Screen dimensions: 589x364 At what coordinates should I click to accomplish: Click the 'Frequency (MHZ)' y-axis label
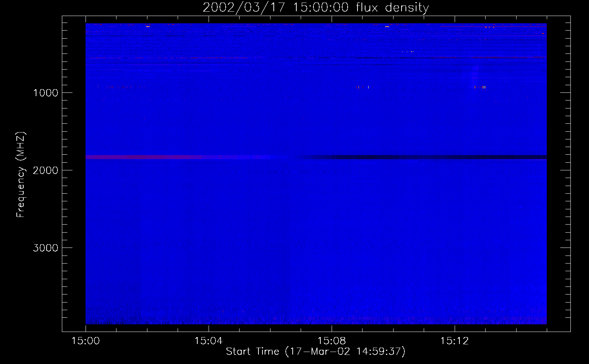click(21, 175)
